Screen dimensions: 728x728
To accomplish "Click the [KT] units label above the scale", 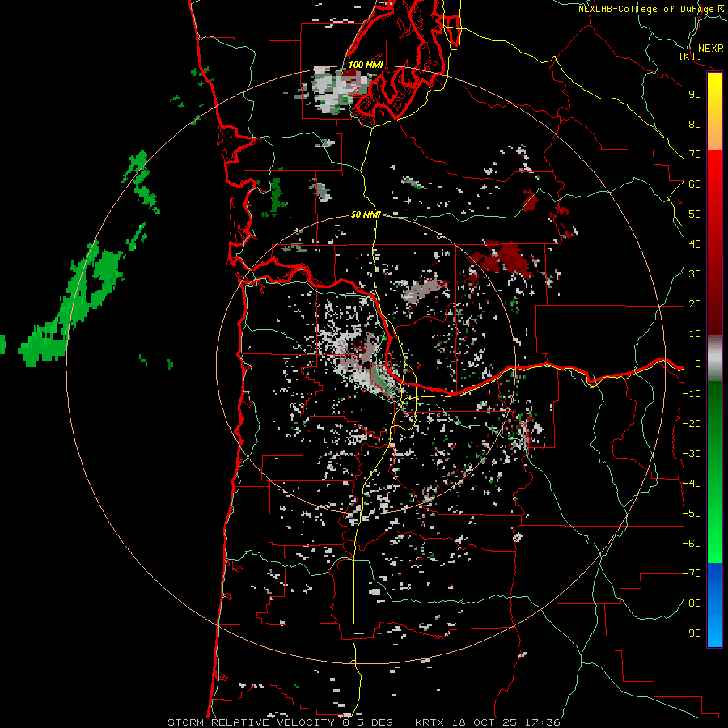I will 690,56.
